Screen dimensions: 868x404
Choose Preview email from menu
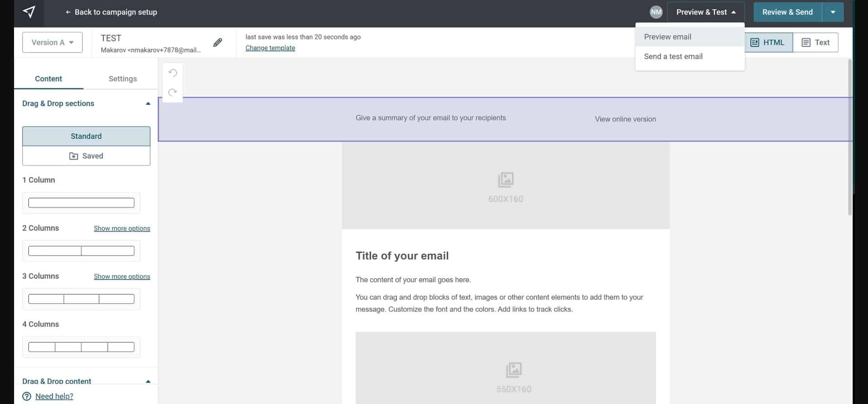click(690, 37)
